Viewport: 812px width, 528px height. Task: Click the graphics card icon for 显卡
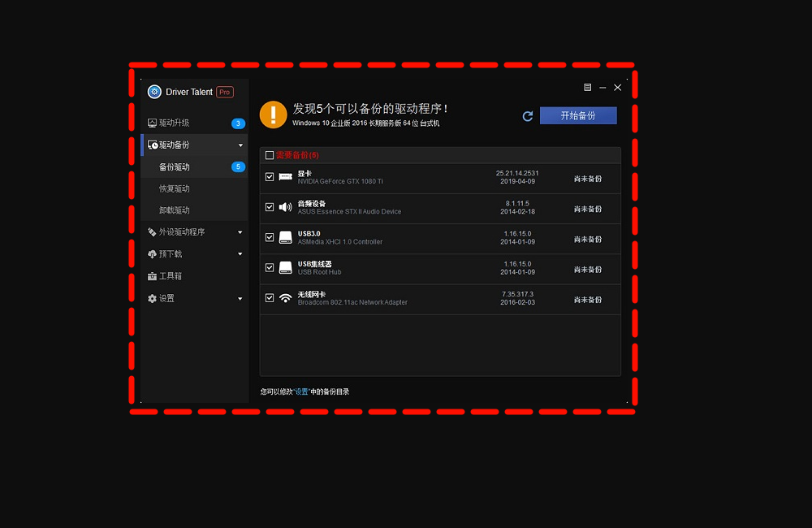pyautogui.click(x=285, y=177)
